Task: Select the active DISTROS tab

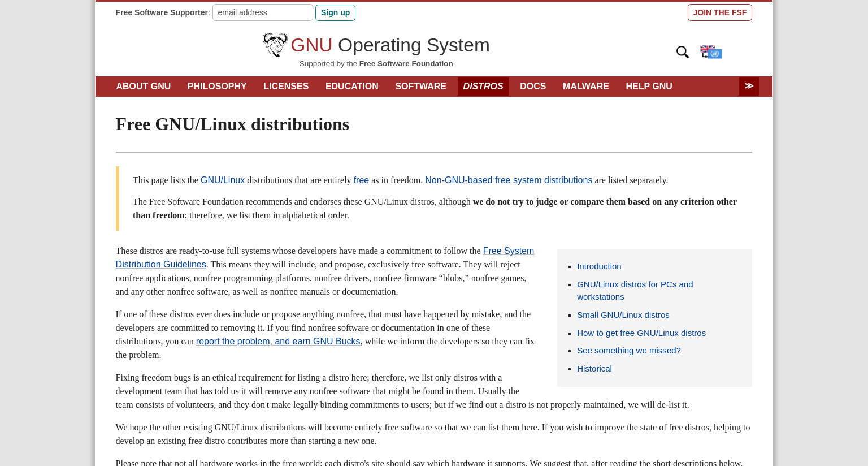Action: tap(483, 87)
